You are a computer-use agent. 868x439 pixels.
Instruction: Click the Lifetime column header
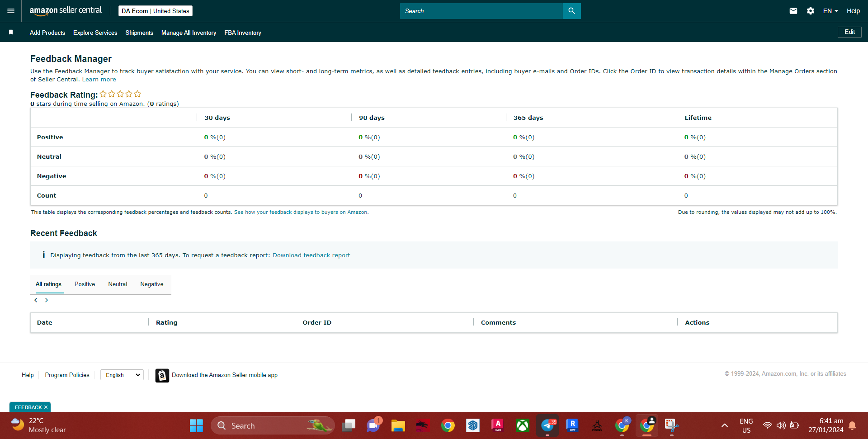coord(698,118)
